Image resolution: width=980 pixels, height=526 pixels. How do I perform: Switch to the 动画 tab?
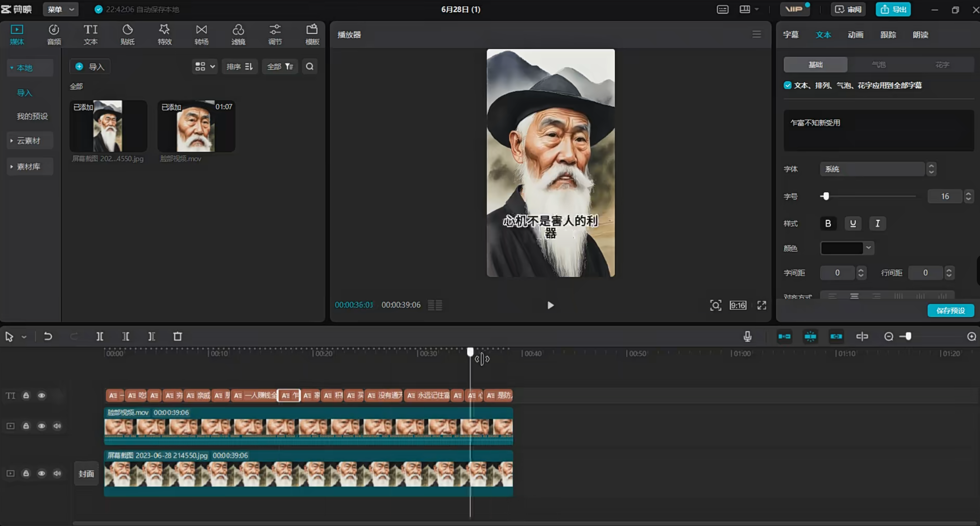(x=855, y=35)
